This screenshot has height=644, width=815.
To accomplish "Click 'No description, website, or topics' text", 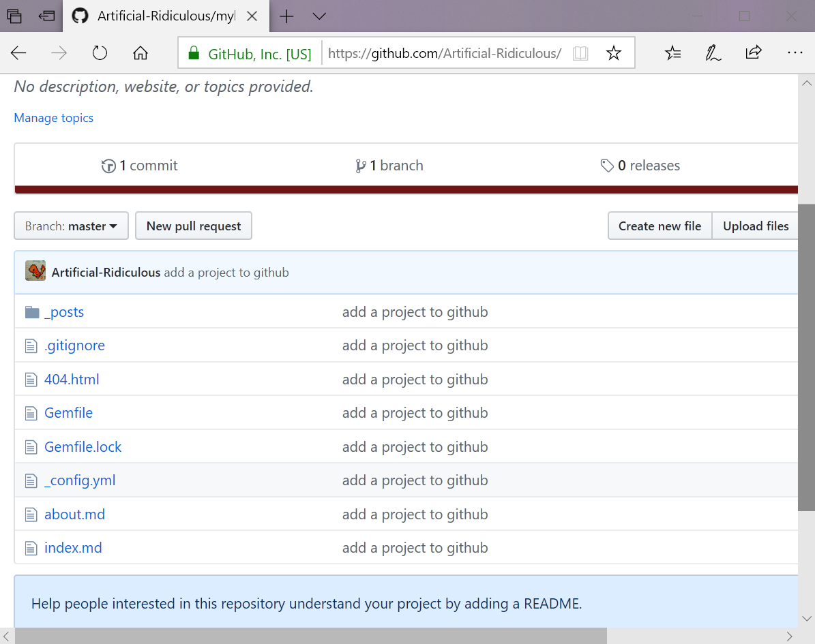I will pyautogui.click(x=163, y=87).
